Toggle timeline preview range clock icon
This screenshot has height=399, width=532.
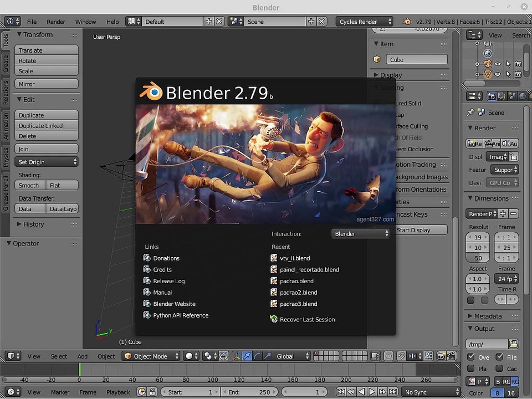point(142,392)
